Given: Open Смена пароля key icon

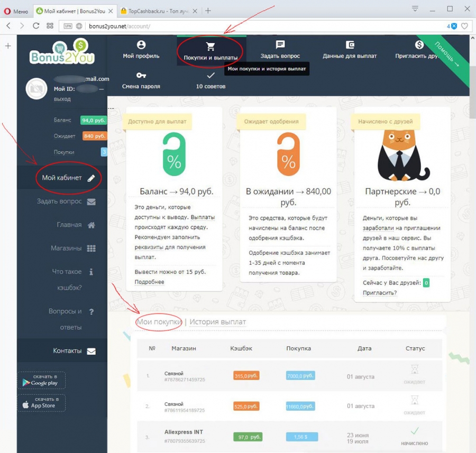Looking at the screenshot, I should 141,75.
